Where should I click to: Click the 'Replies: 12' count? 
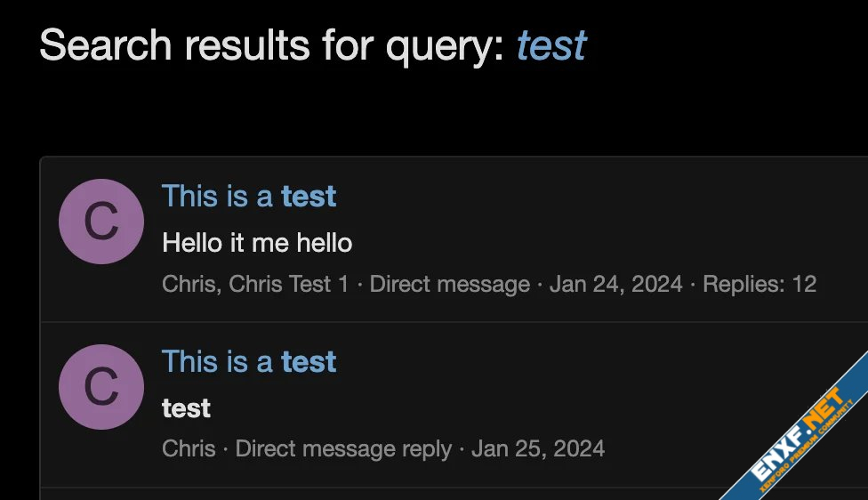tap(759, 285)
